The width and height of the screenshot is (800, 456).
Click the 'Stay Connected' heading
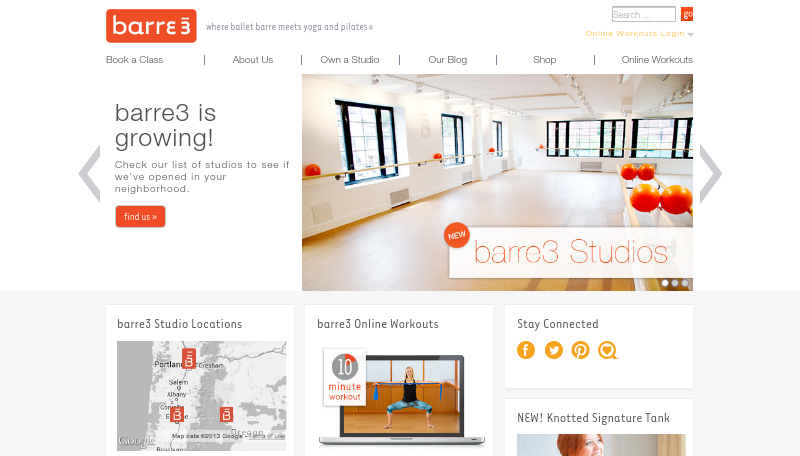[x=558, y=324]
